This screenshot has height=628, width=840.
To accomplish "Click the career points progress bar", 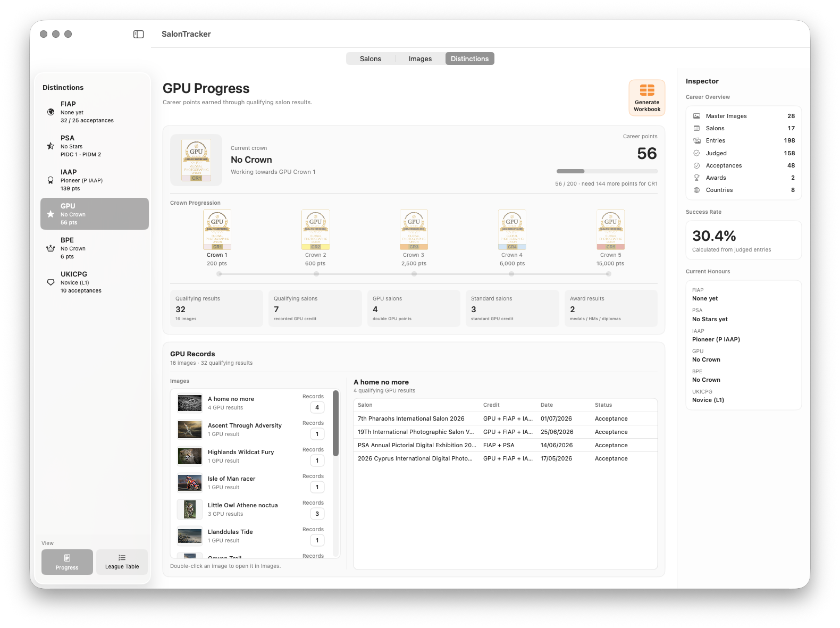I will [x=607, y=171].
